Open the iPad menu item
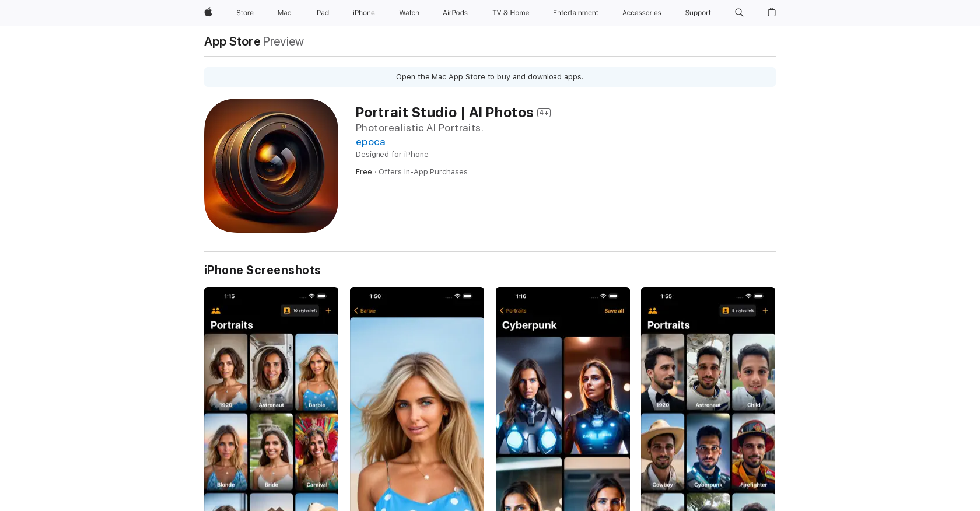 (322, 13)
